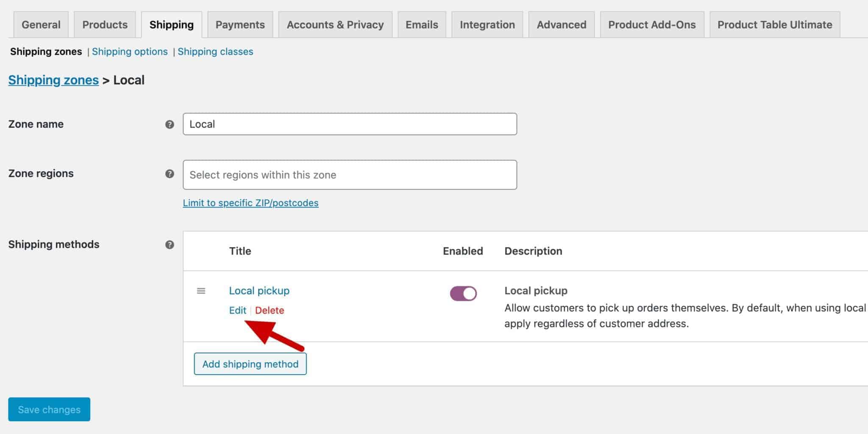
Task: Open the General settings tab
Action: point(41,25)
